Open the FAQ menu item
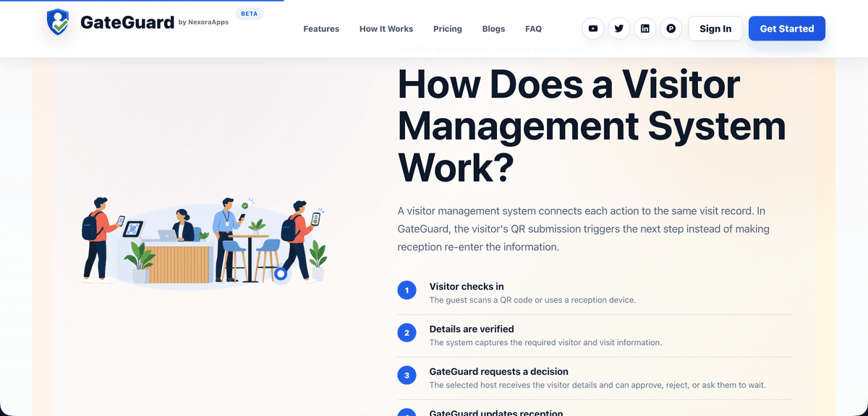Screen dimensions: 868x416 (x=534, y=29)
